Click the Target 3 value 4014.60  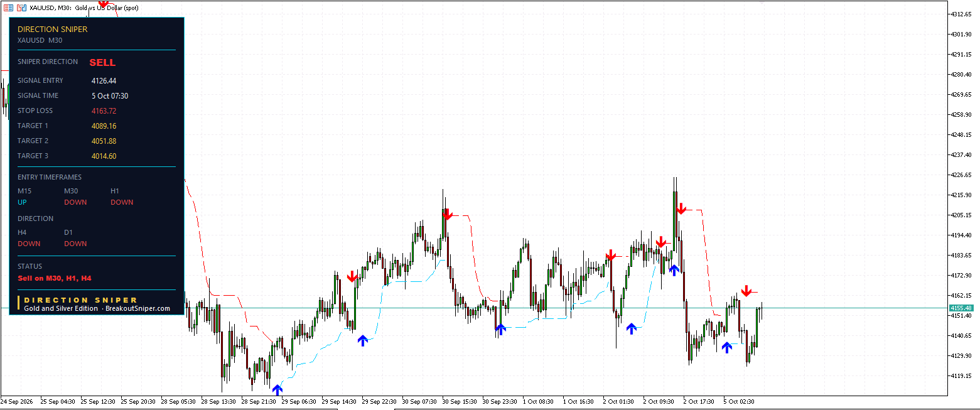click(104, 156)
